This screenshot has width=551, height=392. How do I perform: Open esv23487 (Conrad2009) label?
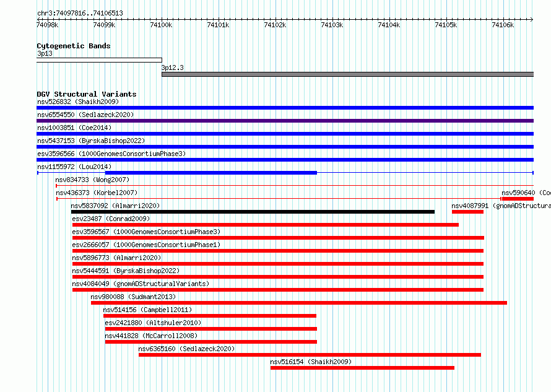click(111, 219)
